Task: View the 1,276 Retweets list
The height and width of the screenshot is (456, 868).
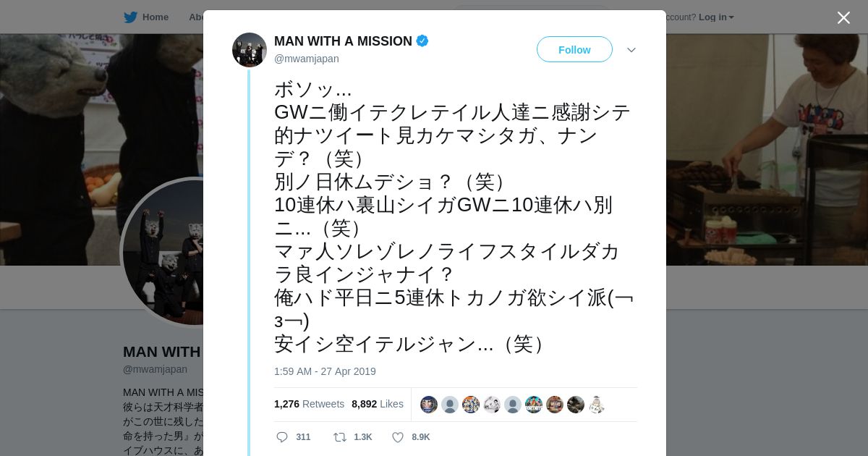Action: 309,404
